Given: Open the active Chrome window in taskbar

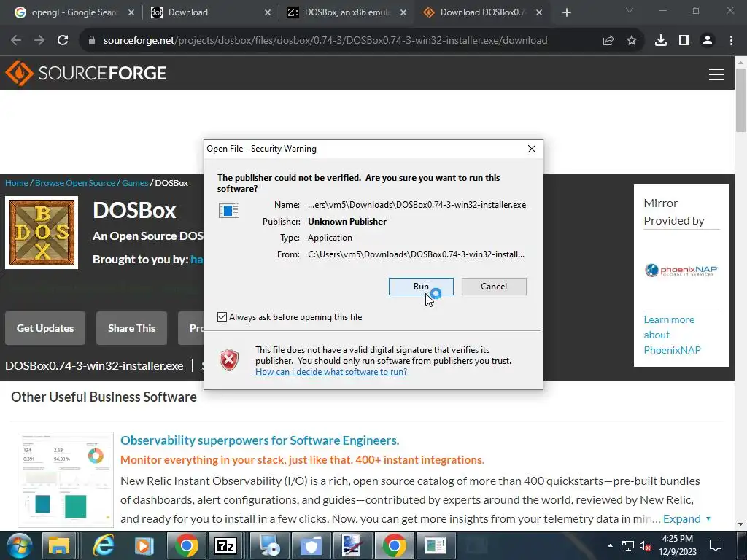Looking at the screenshot, I should tap(394, 545).
